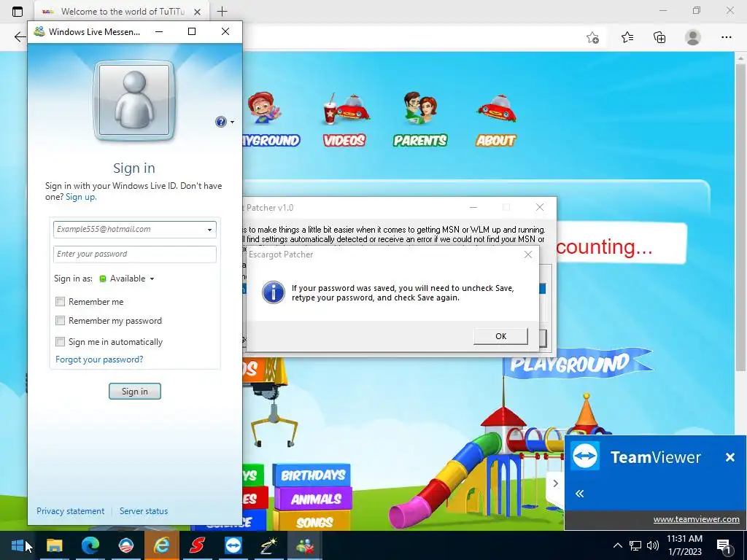Close the TeamViewer notification panel
This screenshot has height=560, width=747.
click(x=729, y=458)
